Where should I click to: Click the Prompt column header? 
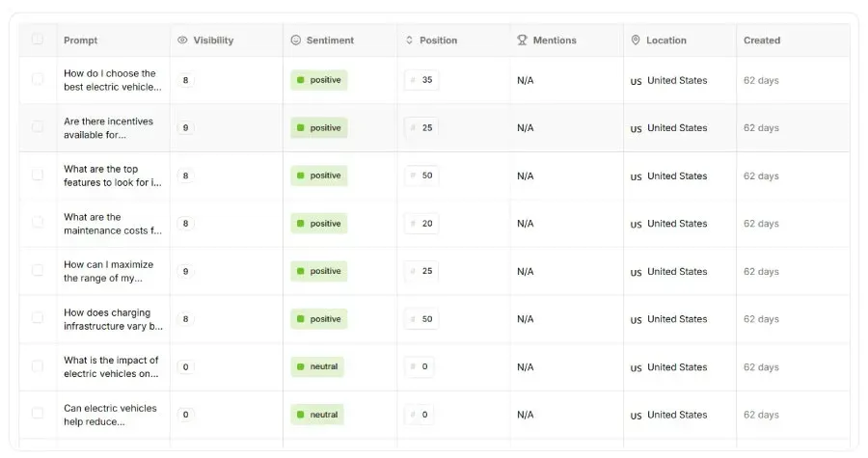(x=80, y=40)
